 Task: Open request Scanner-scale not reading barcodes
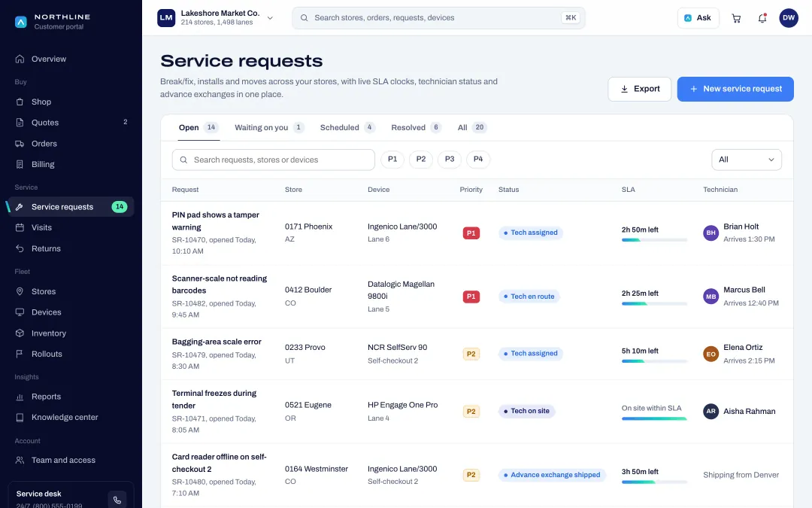(x=220, y=284)
